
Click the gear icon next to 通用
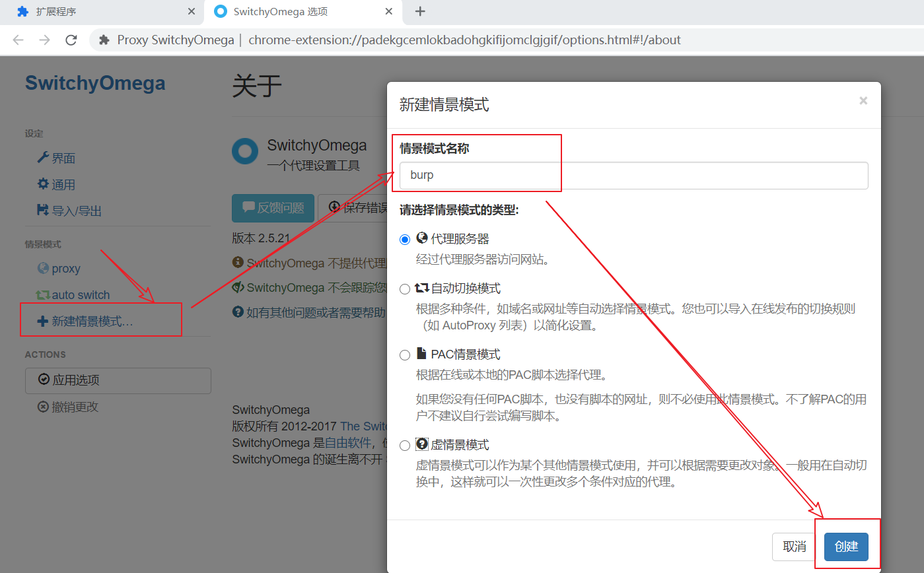tap(43, 184)
